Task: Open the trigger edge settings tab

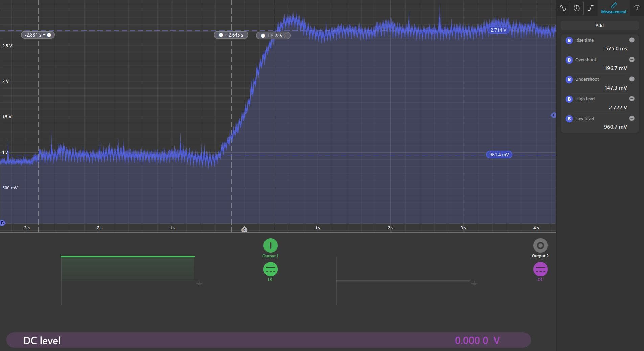Action: tap(591, 8)
